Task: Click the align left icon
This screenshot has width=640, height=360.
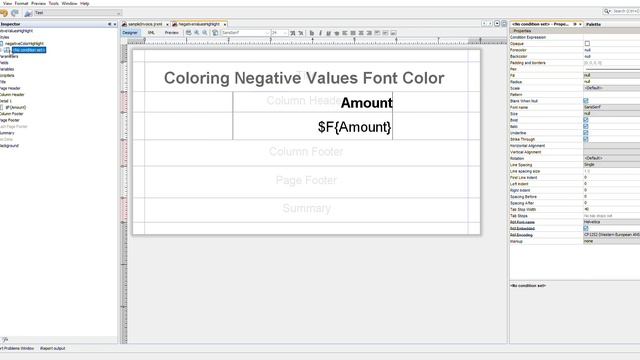Action: [344, 33]
